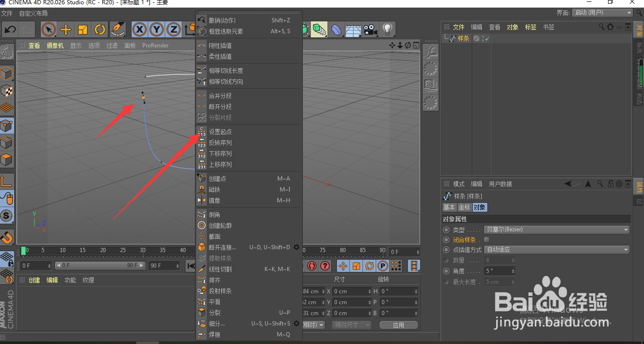Toggle the spline's visibility dots

(x=483, y=39)
